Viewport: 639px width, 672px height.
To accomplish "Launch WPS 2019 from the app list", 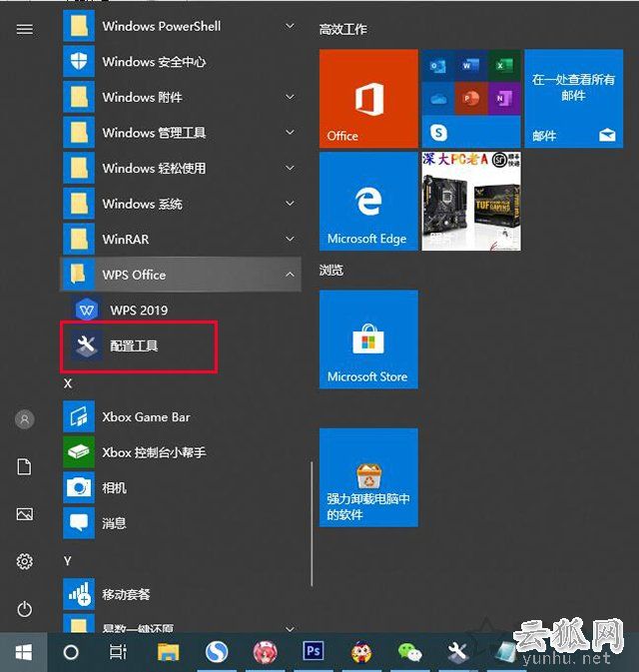I will pos(181,310).
